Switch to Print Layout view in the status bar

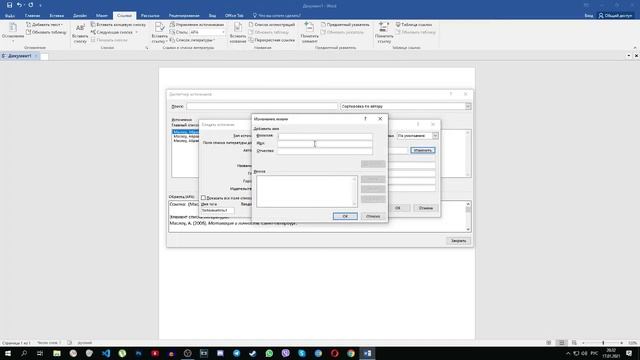click(x=562, y=343)
